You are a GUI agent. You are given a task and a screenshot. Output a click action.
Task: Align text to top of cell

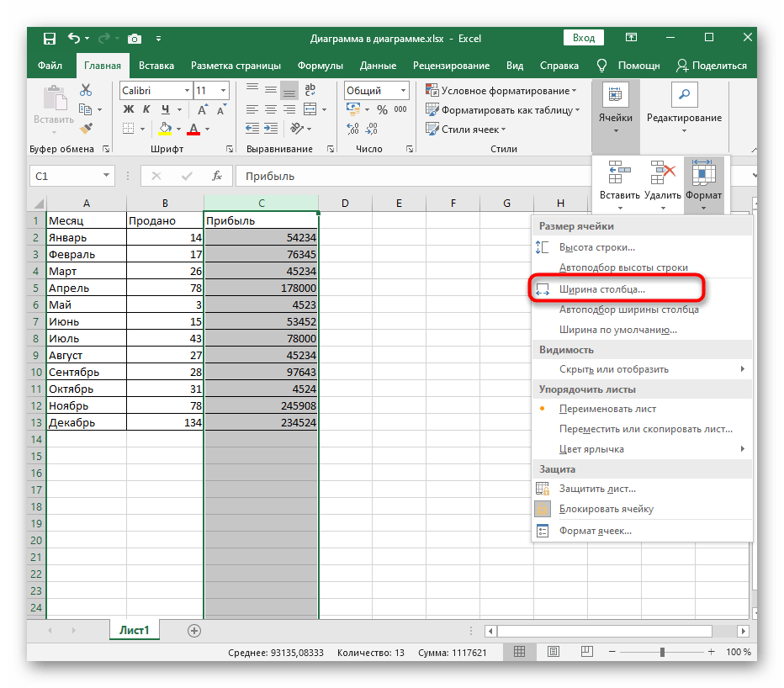tap(252, 89)
